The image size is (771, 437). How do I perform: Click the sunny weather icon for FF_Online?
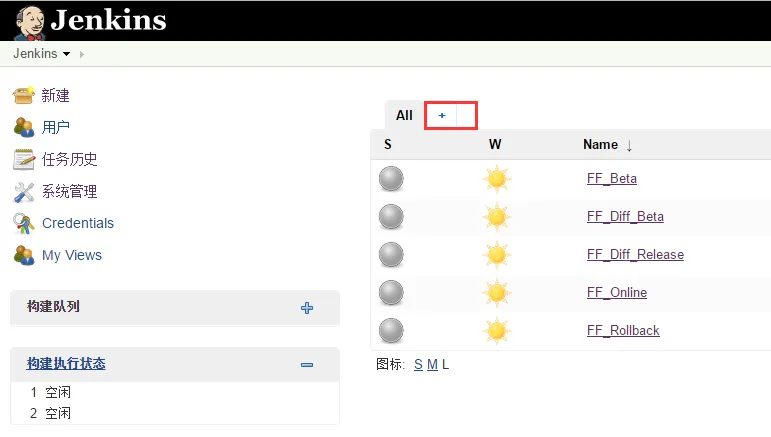[497, 293]
